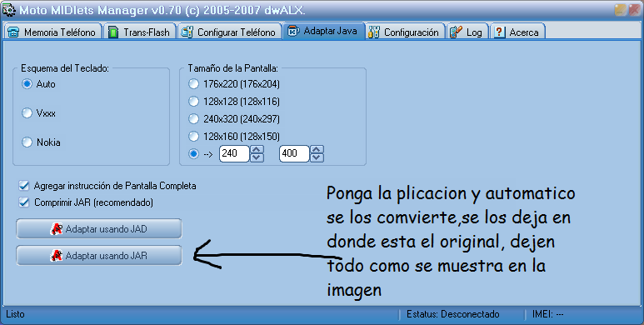Click the Configurar Teléfono tab icon

coord(187,32)
